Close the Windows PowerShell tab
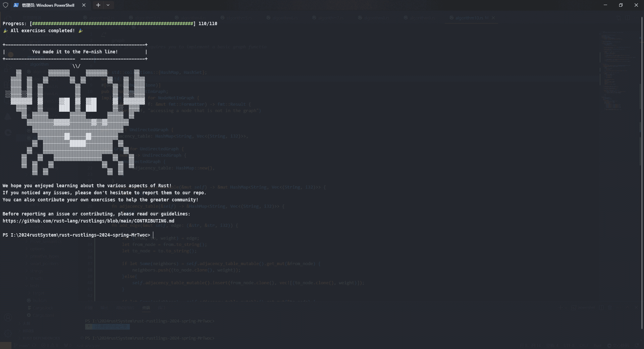The height and width of the screenshot is (349, 644). click(84, 5)
